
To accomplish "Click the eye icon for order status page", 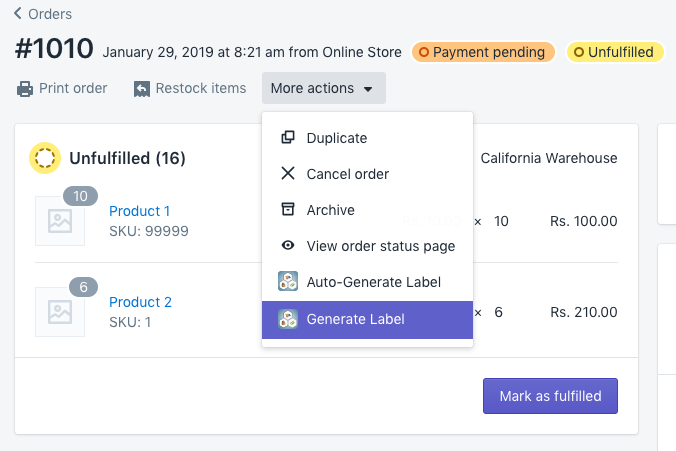I will [x=288, y=246].
